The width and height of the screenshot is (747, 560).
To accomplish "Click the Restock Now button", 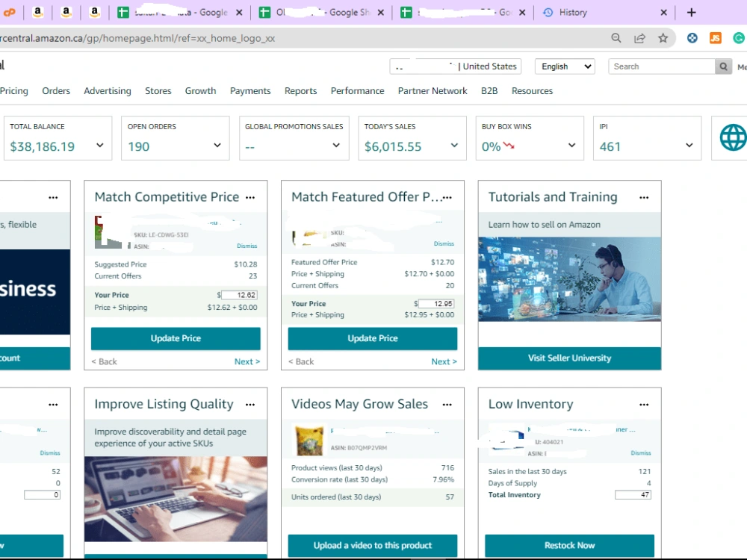I will click(x=569, y=546).
